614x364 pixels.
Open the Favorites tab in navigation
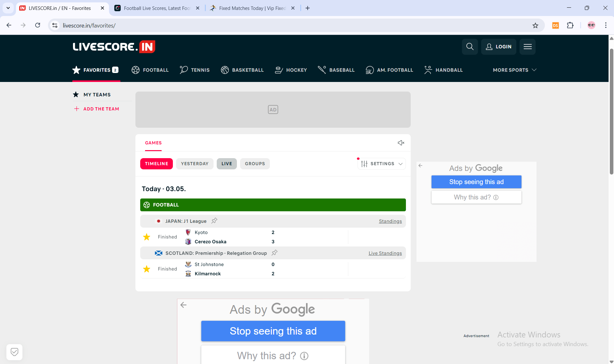(x=96, y=70)
